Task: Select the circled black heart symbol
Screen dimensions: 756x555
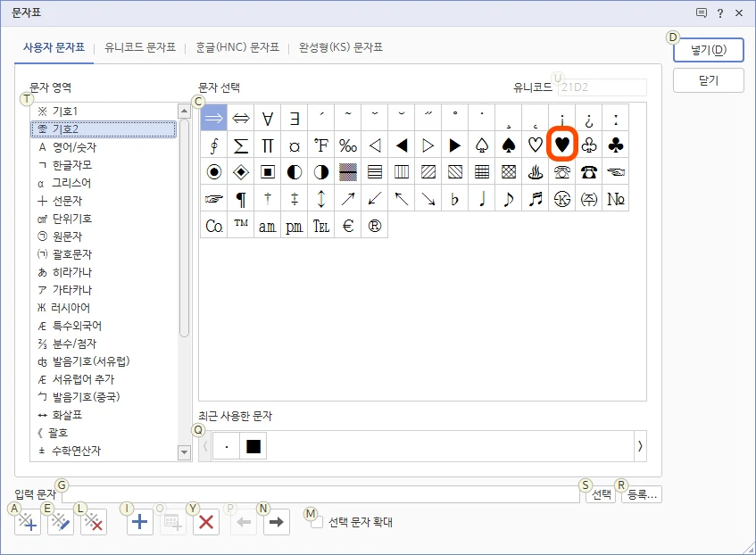Action: pyautogui.click(x=562, y=145)
